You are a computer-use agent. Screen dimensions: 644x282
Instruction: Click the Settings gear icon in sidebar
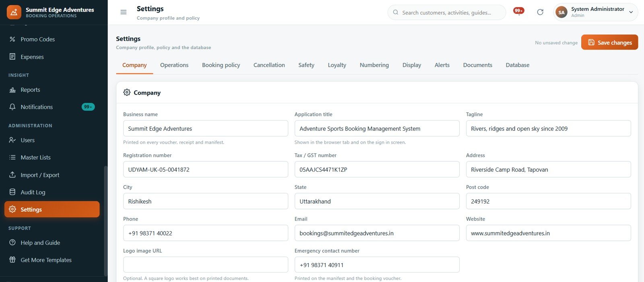click(12, 209)
